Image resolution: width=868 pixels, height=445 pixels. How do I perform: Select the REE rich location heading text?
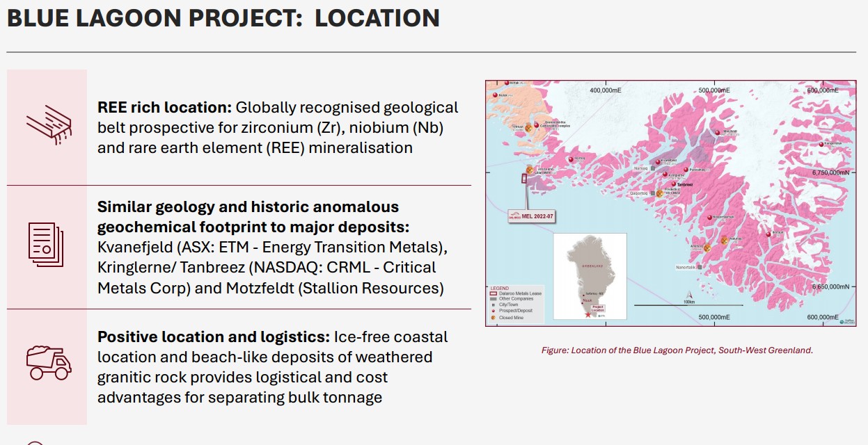(x=164, y=108)
